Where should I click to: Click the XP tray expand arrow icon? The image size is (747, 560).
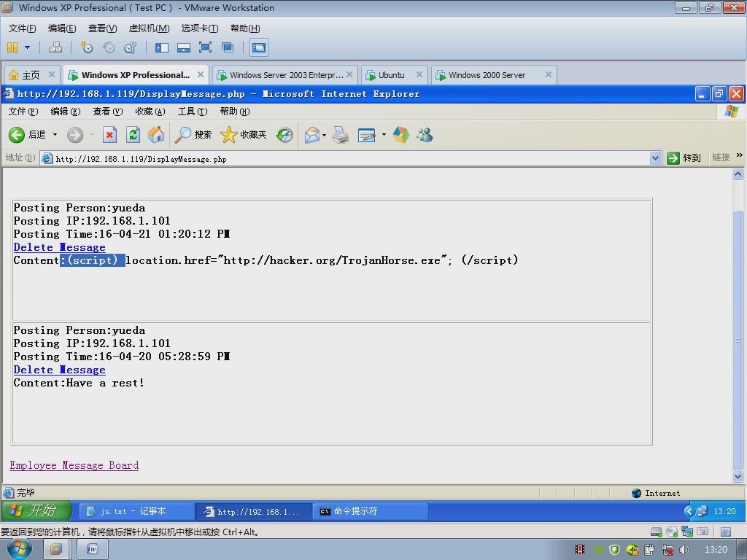click(689, 511)
